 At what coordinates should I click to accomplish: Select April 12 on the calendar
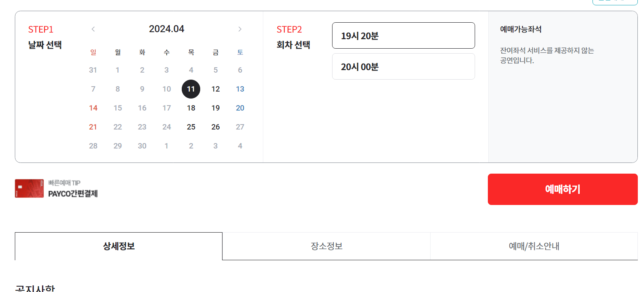(215, 89)
